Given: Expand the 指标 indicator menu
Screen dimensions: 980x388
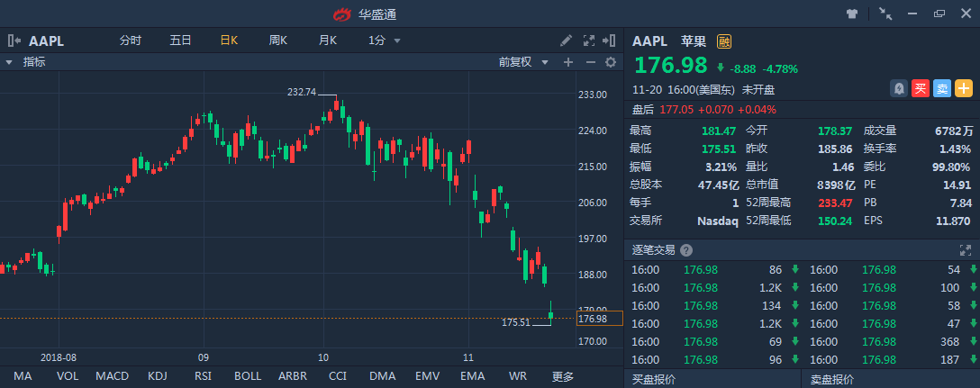Looking at the screenshot, I should click(25, 62).
